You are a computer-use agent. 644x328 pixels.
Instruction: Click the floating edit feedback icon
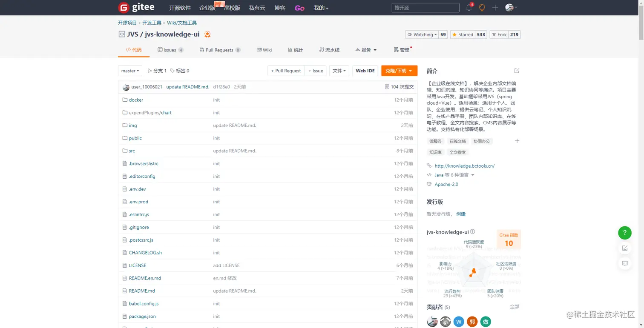[625, 248]
